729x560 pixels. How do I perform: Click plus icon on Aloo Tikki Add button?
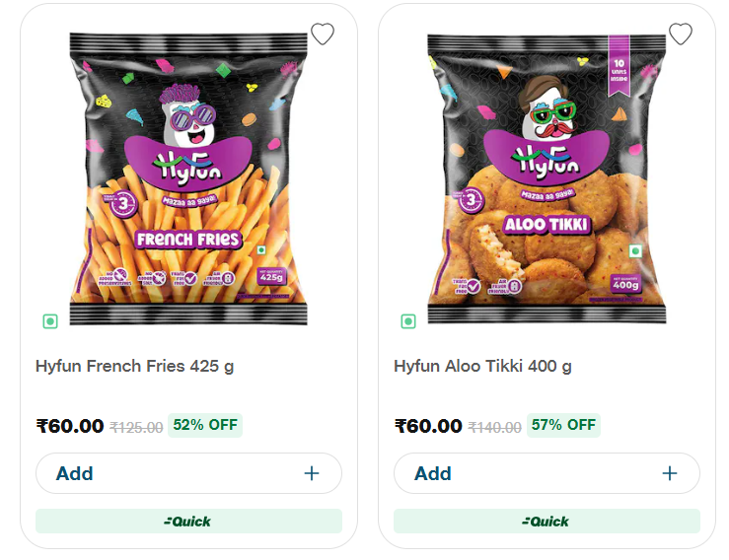670,473
